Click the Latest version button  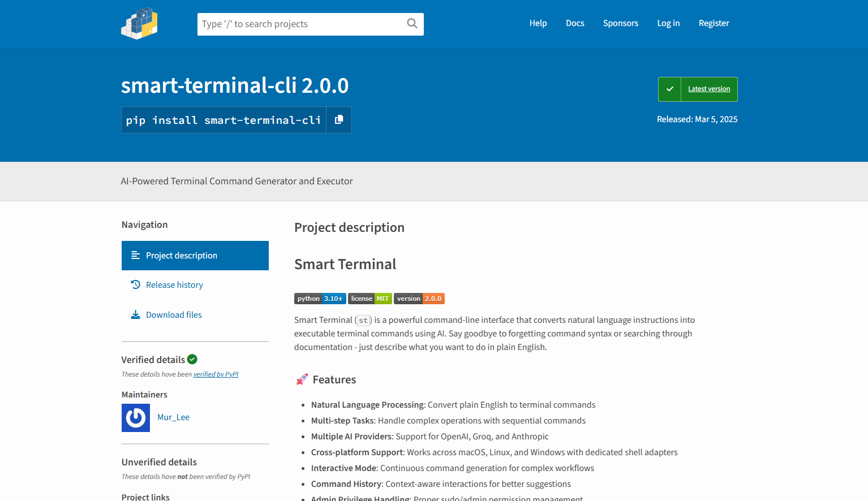coord(708,89)
